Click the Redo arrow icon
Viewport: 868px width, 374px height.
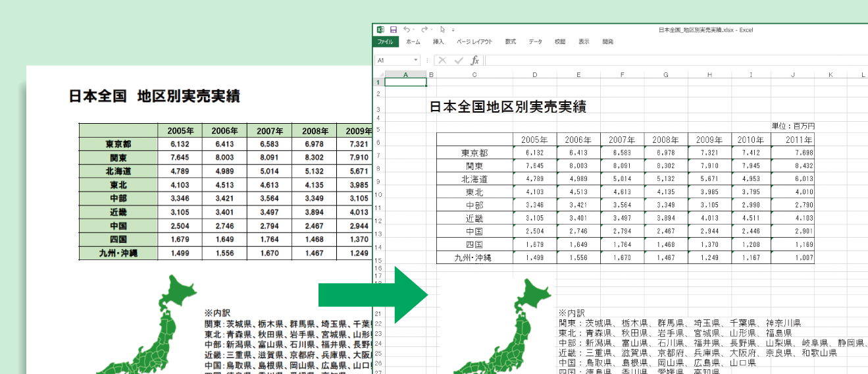coord(424,30)
